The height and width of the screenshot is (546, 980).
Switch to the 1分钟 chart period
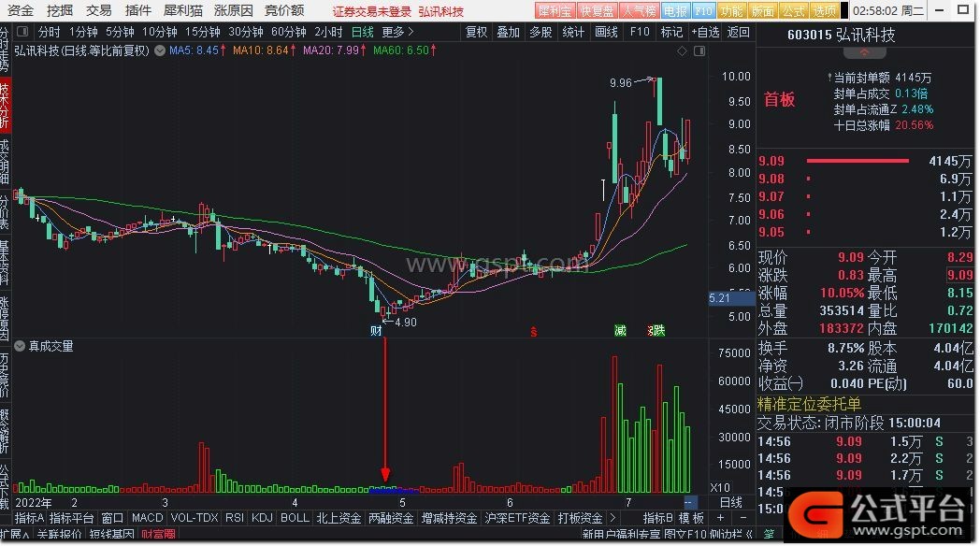(x=84, y=31)
